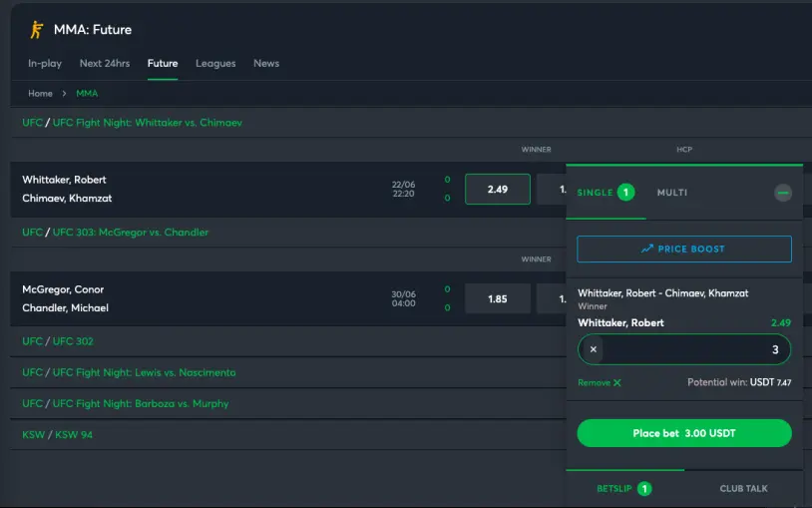
Task: Open UFC 303: McGregor vs. Chandler link
Action: pyautogui.click(x=131, y=233)
